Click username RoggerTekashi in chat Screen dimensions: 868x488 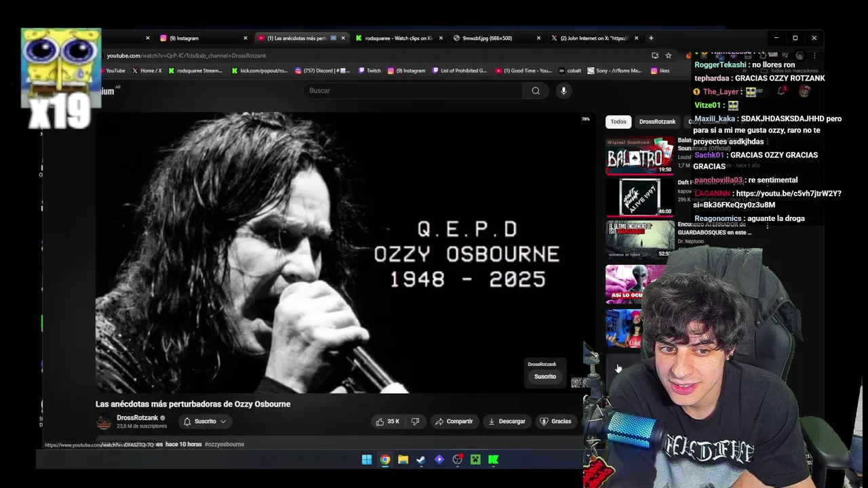[x=719, y=65]
